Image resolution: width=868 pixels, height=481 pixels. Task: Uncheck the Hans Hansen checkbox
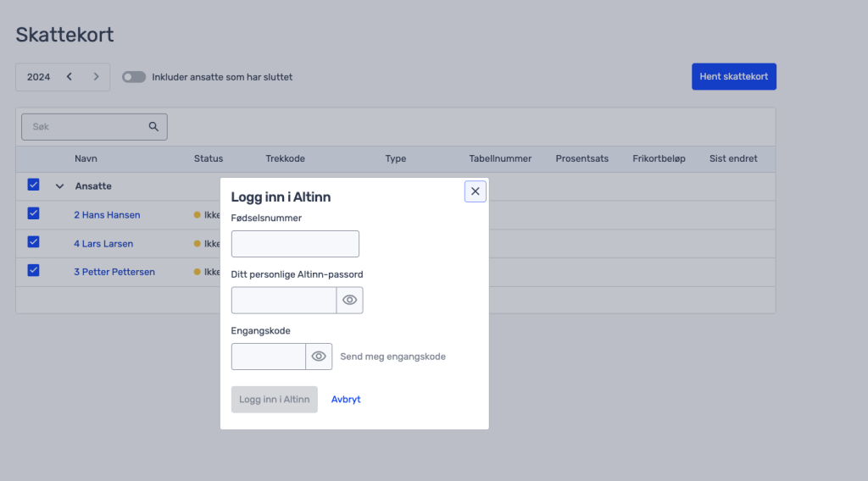[33, 213]
